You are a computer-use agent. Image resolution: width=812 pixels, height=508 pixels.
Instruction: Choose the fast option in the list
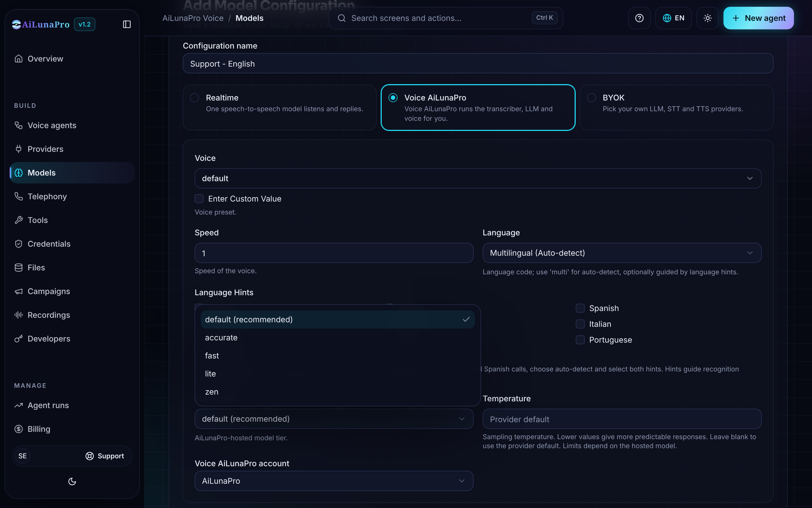pos(338,356)
